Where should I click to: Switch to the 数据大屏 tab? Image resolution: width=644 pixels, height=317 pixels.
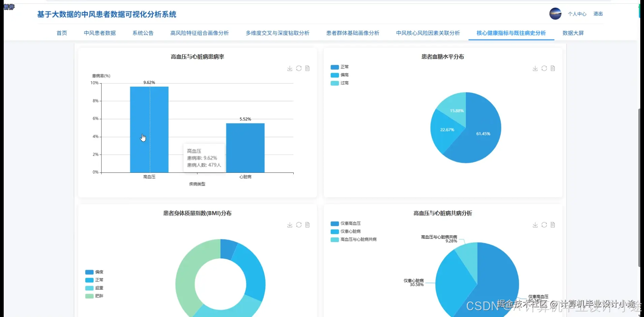[573, 33]
